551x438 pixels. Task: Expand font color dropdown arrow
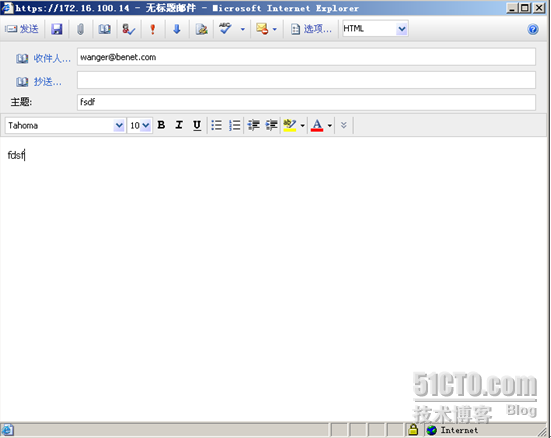tap(330, 125)
